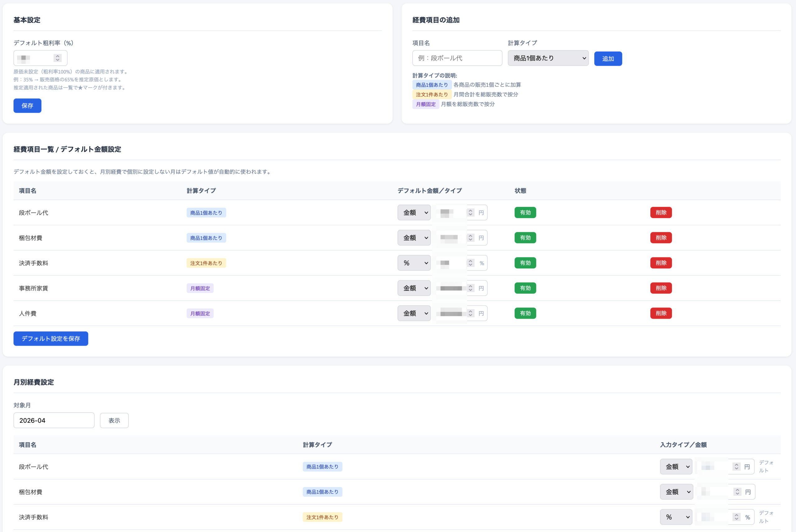Toggle 有効 status for 人件費 row
Image resolution: width=796 pixels, height=532 pixels.
(525, 313)
